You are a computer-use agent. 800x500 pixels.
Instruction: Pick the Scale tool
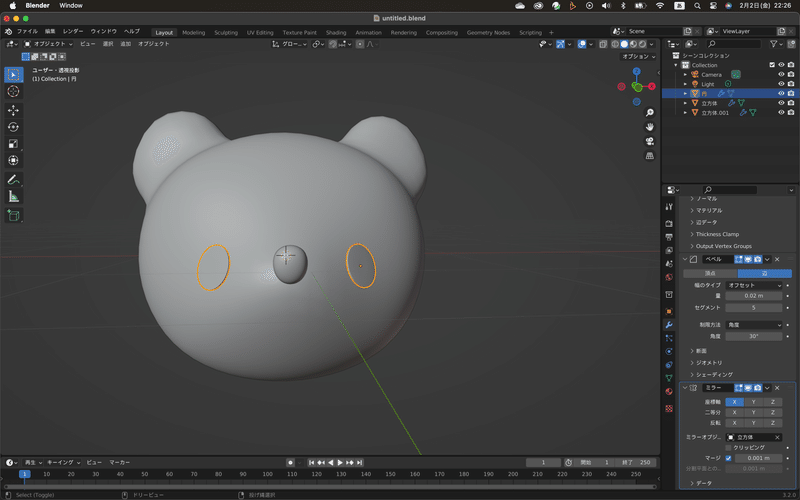click(x=14, y=144)
